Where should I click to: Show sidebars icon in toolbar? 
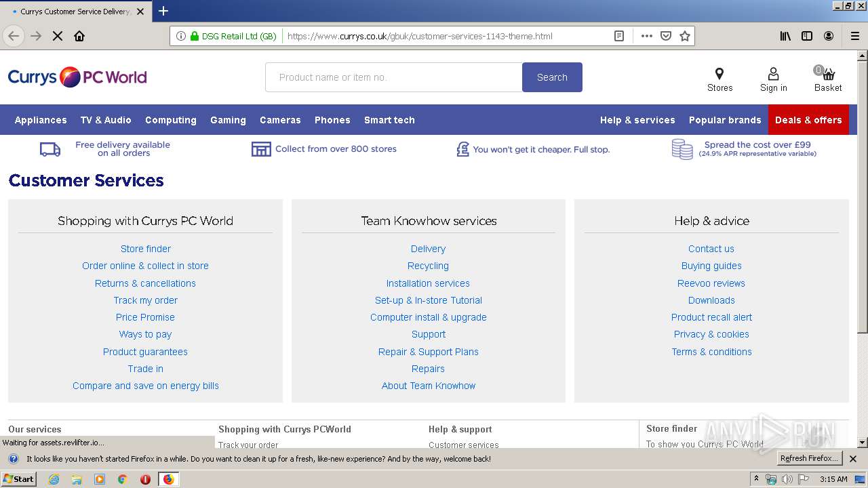tap(807, 36)
